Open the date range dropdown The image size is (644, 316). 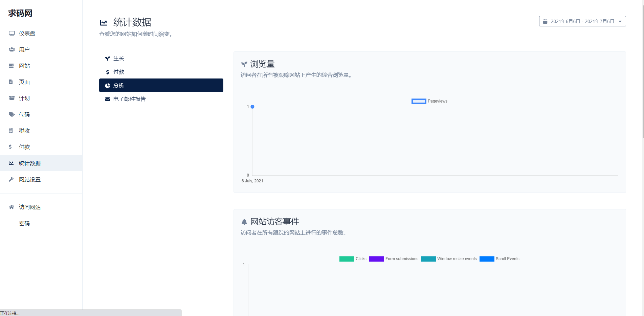point(582,21)
